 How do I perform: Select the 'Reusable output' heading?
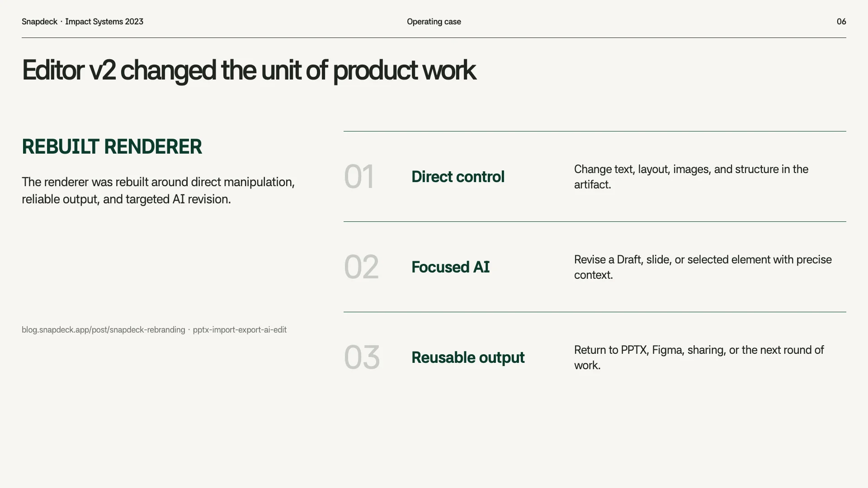(468, 357)
